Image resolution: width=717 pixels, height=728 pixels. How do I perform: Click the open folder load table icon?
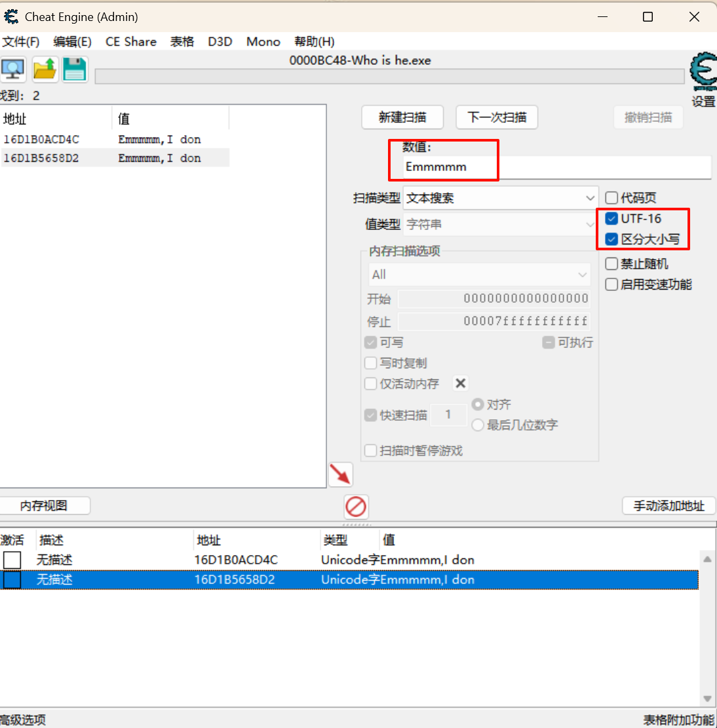point(45,69)
